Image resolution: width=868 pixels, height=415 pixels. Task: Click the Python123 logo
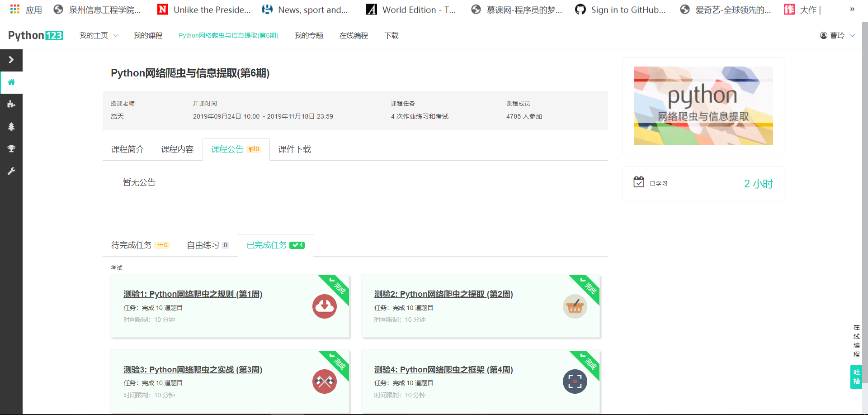coord(35,35)
